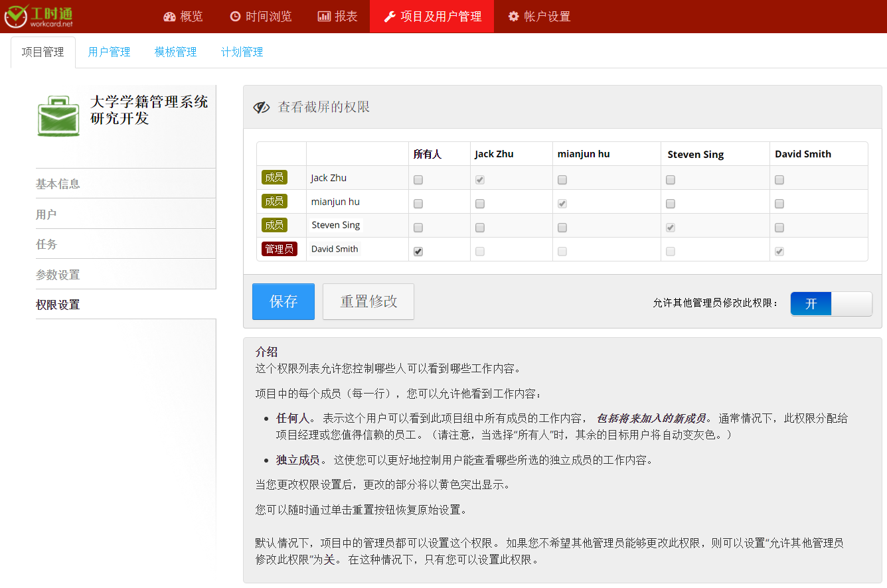887x588 pixels.
Task: Click the 重置修改 button
Action: 368,302
